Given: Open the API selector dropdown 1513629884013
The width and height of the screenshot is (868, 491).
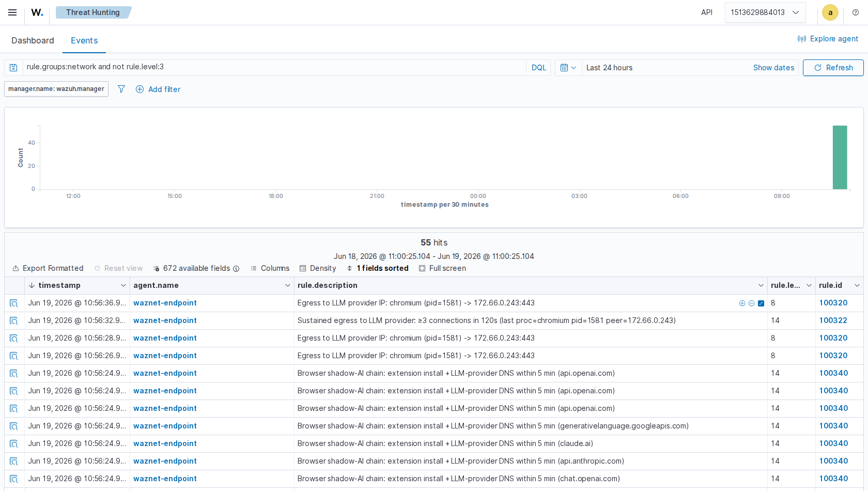Looking at the screenshot, I should (x=765, y=12).
